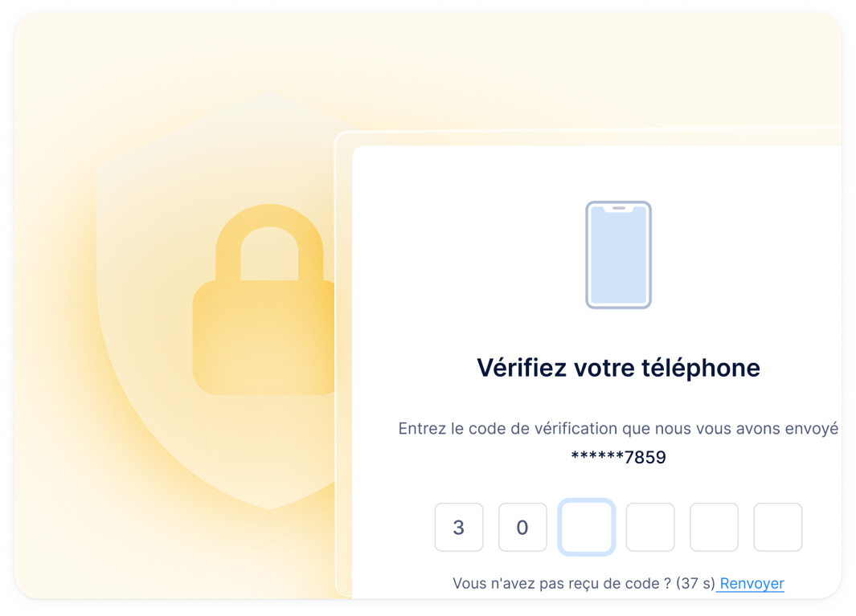Image resolution: width=856 pixels, height=616 pixels.
Task: Click the "Entrez le code de vérification" instruction text
Action: coord(618,429)
